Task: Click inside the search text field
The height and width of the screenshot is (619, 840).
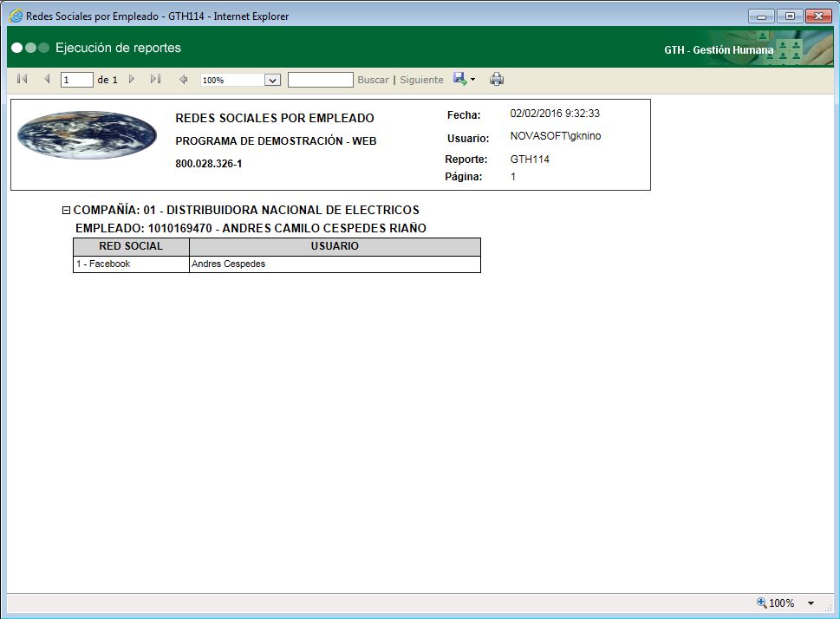Action: (321, 79)
